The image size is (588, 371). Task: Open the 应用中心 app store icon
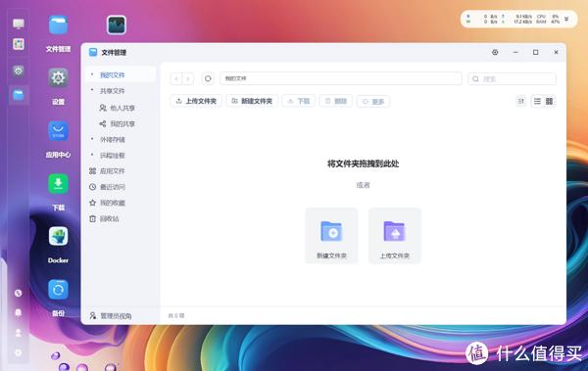point(58,131)
